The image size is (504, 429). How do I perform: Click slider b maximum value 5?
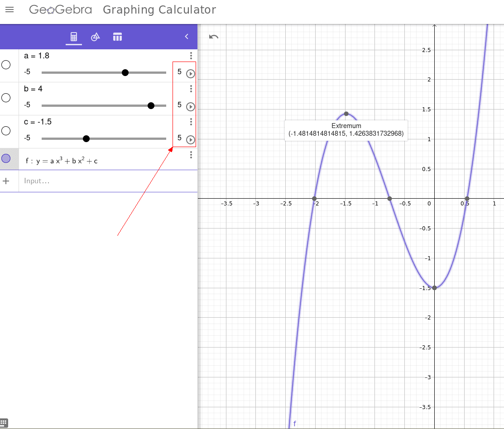pyautogui.click(x=179, y=105)
